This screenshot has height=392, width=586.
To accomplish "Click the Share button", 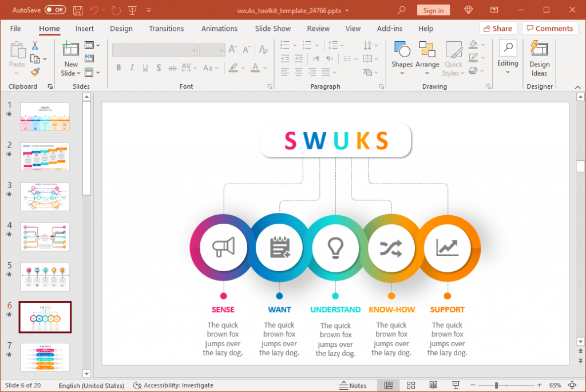I will point(498,29).
